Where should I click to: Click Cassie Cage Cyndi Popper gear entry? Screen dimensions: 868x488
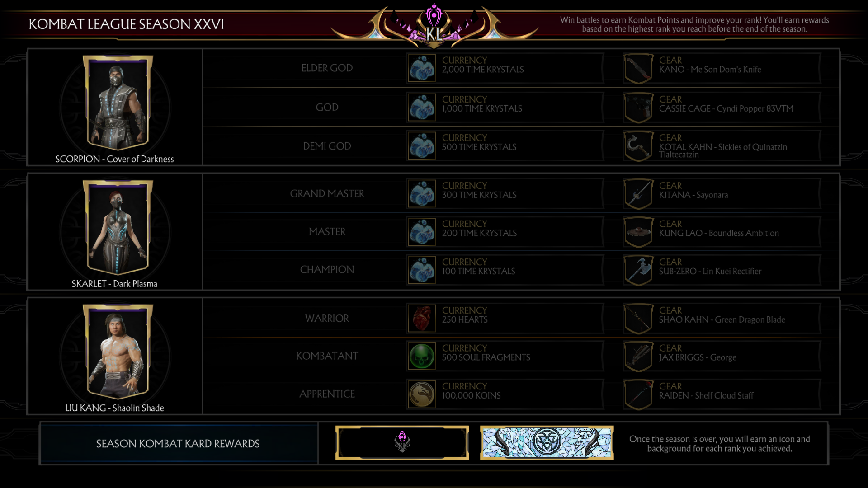(x=722, y=108)
